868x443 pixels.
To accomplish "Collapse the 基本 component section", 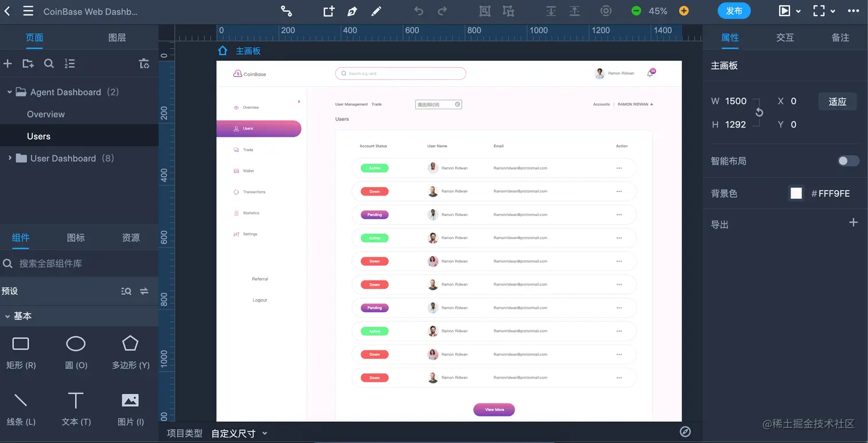I will tap(7, 316).
